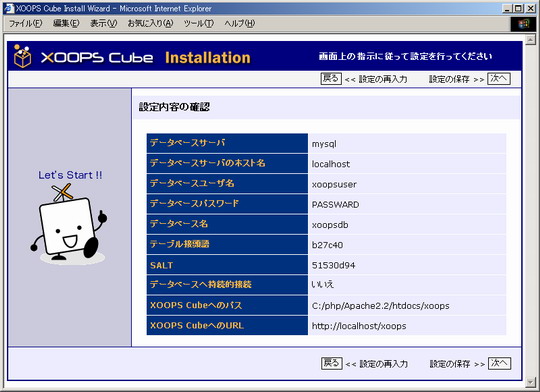
Task: Click the top 設定の再入力 text
Action: [383, 79]
